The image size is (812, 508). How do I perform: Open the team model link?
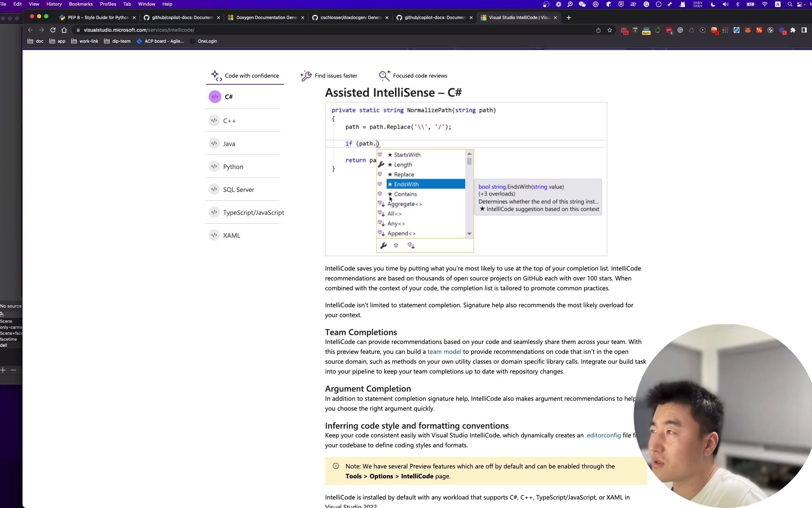point(444,352)
